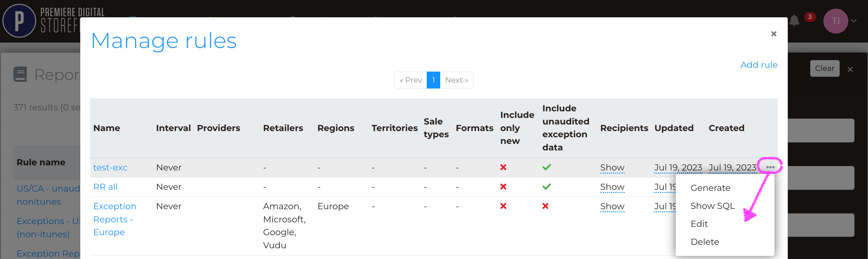The width and height of the screenshot is (868, 259).
Task: Open Exception Reports - Europe rule
Action: click(115, 219)
